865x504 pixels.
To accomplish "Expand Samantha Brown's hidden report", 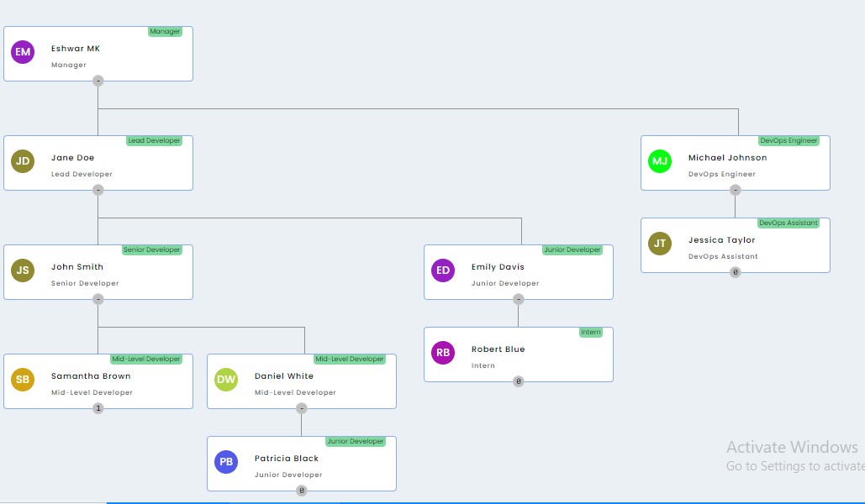I will click(x=98, y=408).
